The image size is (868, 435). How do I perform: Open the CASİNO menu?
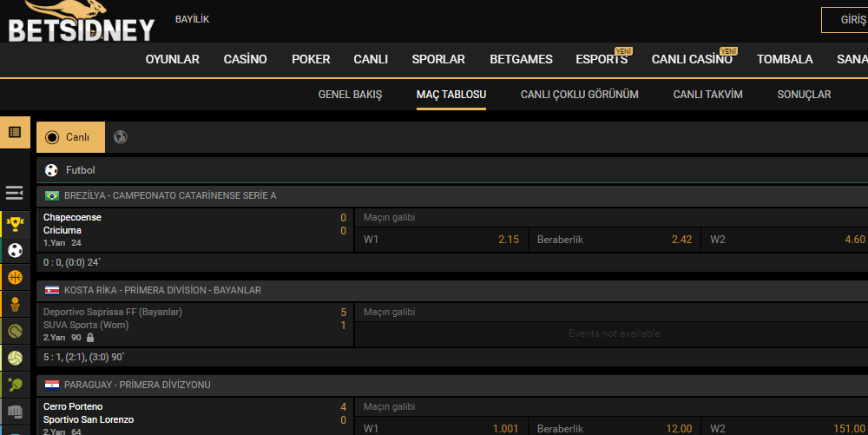click(246, 59)
